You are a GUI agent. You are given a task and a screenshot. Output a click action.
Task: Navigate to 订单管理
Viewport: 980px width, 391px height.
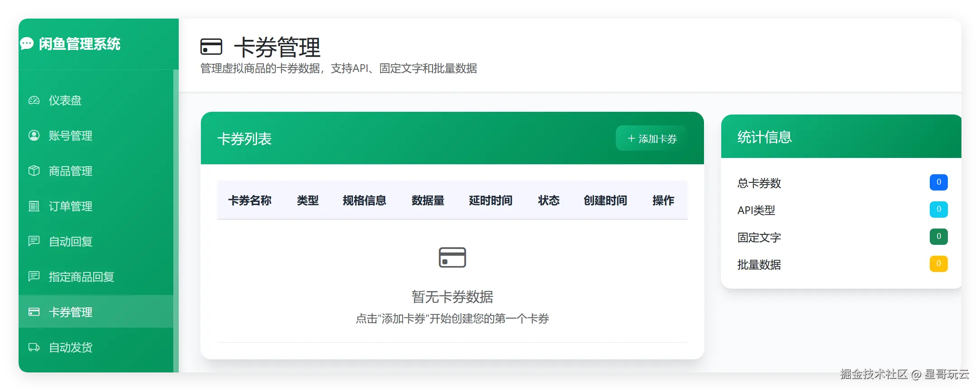pos(96,206)
